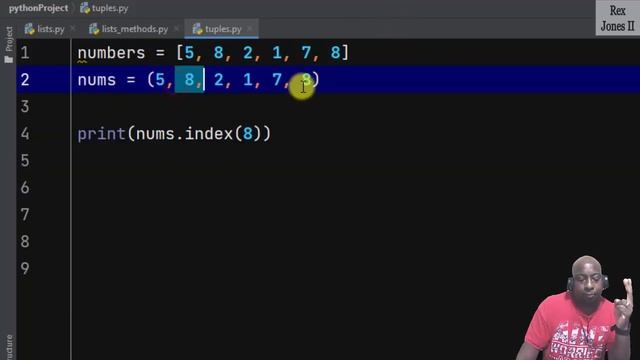Close the lists_methods.py tab

[176, 29]
